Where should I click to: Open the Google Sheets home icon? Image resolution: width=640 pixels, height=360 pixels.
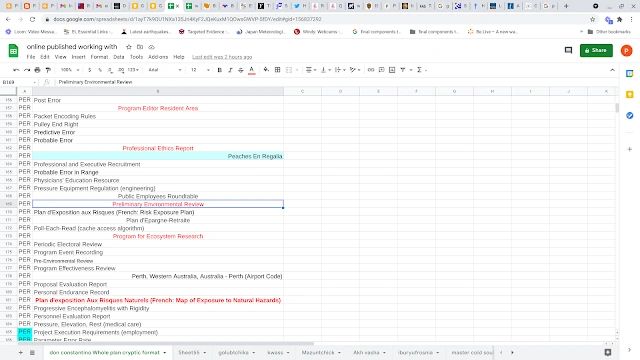[x=13, y=51]
